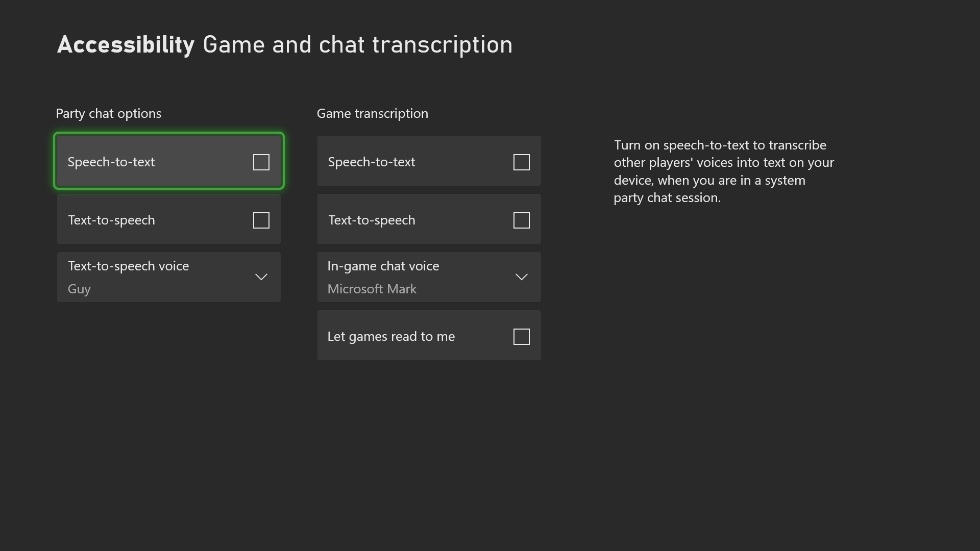This screenshot has height=551, width=980.
Task: Enable Let games read to me
Action: point(522,336)
